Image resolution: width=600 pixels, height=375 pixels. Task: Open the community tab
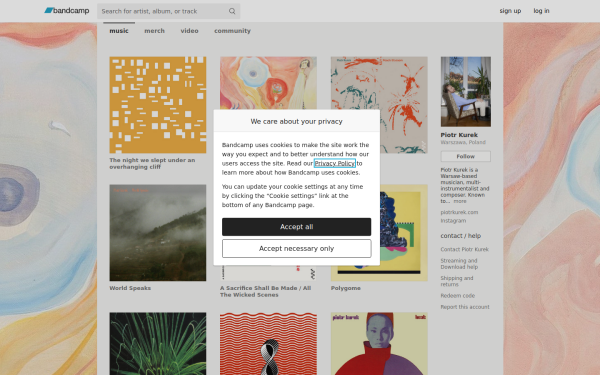coord(232,31)
